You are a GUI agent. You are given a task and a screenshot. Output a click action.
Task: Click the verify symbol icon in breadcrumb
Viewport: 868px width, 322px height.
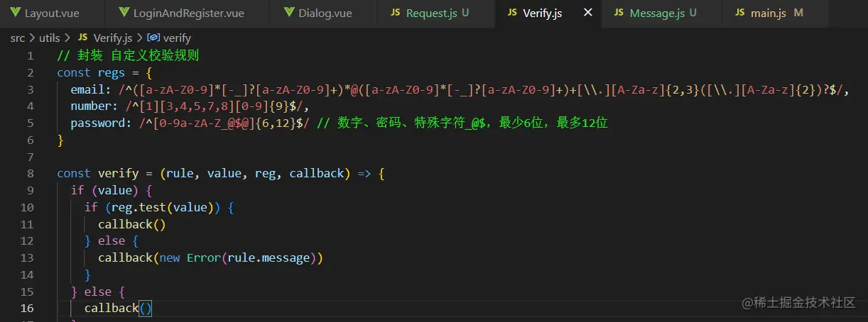click(x=153, y=38)
